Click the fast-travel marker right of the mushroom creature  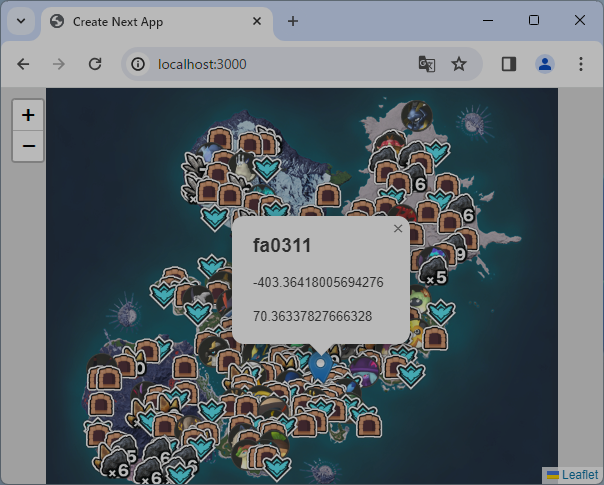411,375
